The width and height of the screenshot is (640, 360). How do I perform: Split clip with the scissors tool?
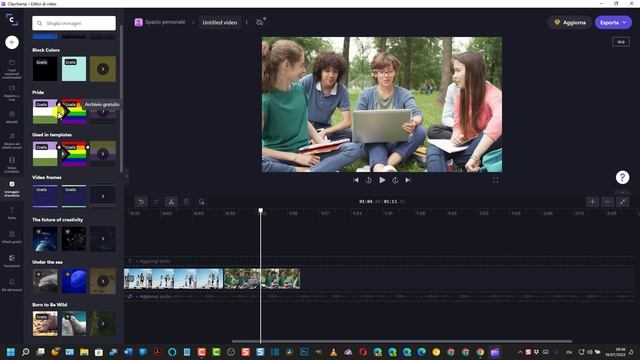171,202
